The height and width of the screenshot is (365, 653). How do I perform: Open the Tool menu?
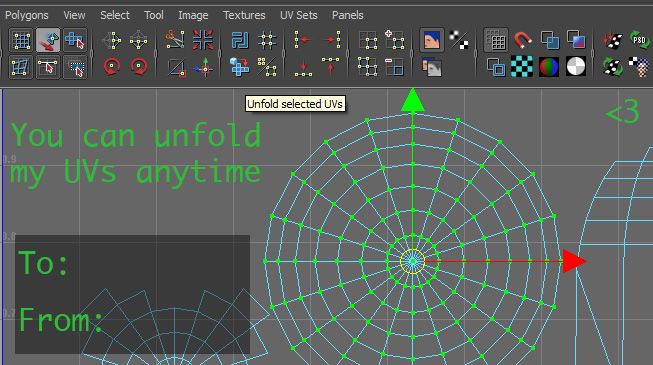coord(154,15)
